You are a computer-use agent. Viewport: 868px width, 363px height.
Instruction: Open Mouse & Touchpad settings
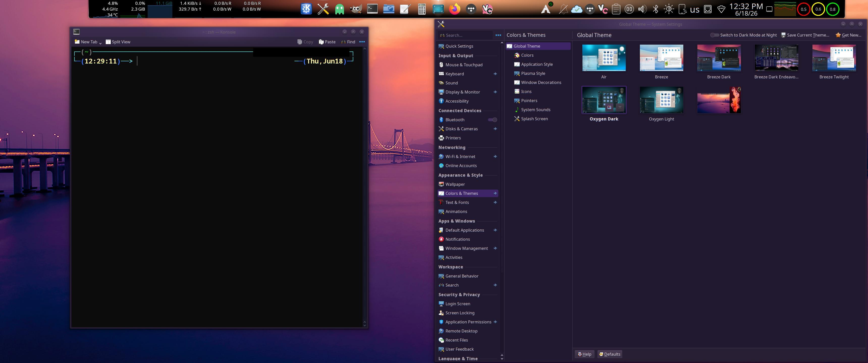tap(468, 65)
